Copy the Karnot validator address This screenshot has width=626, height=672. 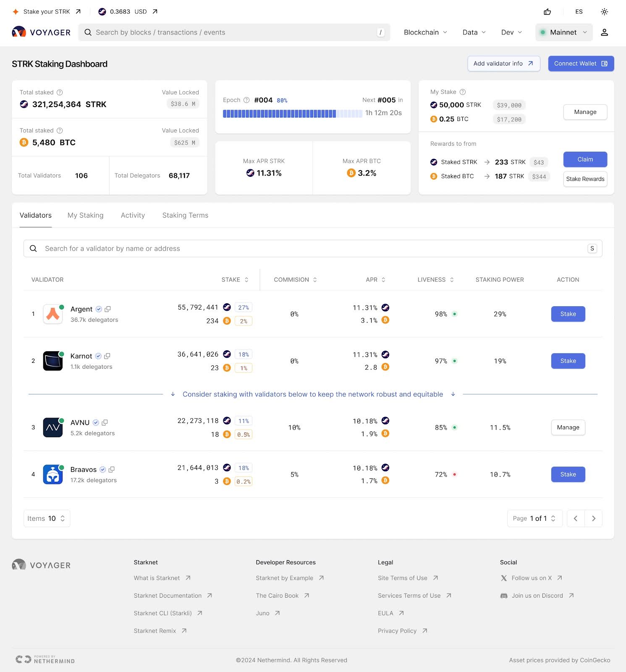point(107,356)
